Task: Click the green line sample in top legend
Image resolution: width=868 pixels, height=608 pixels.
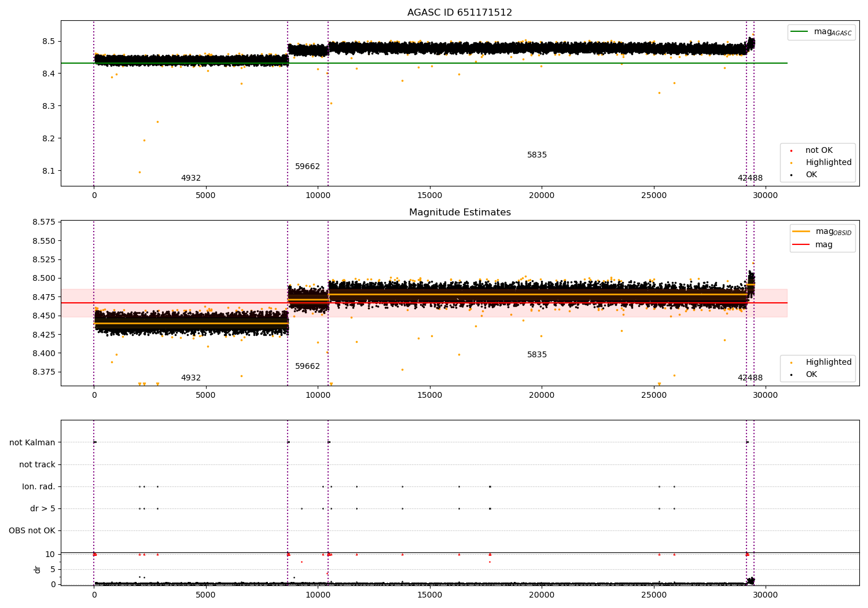Action: [x=799, y=32]
